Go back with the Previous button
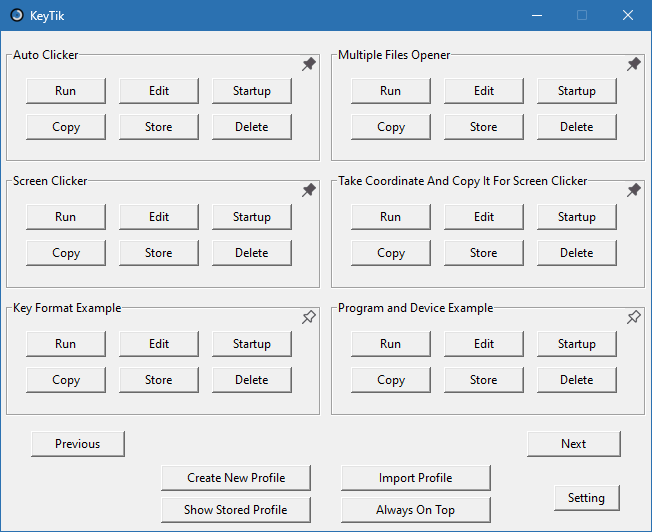 tap(78, 444)
